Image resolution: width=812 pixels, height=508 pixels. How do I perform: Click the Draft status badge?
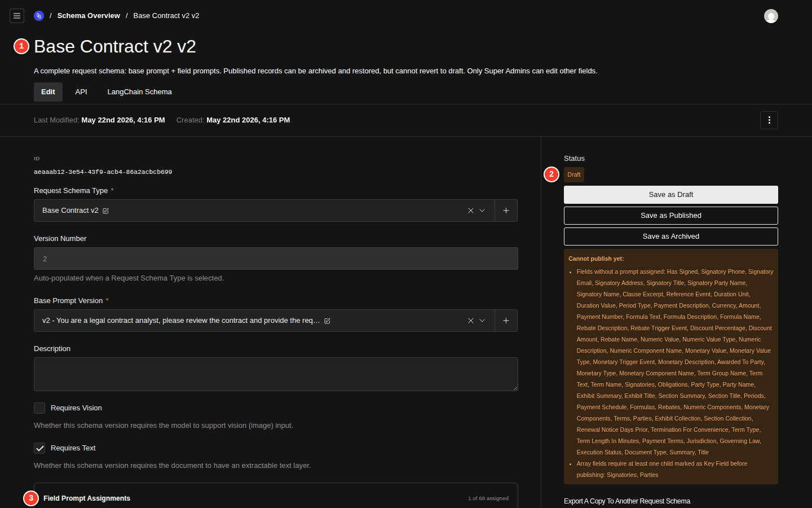(574, 174)
